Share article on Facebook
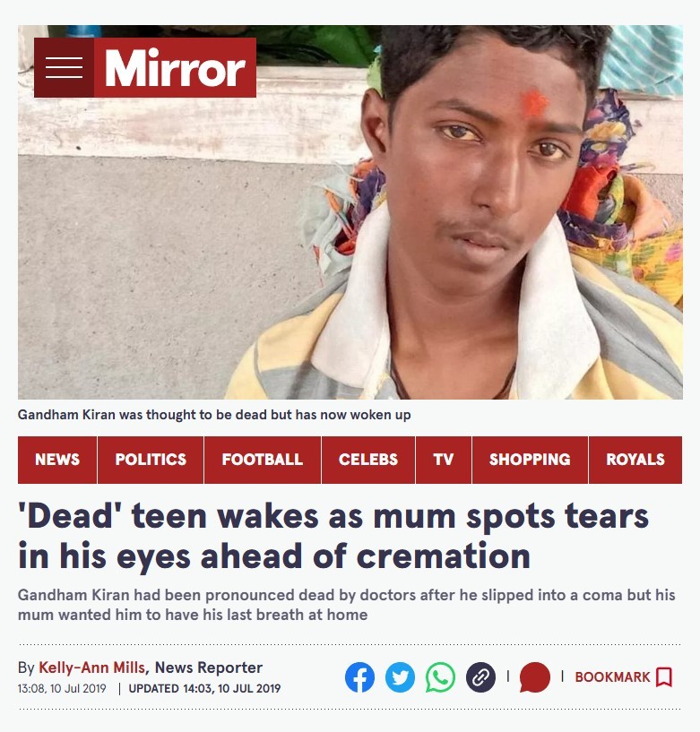This screenshot has height=732, width=700. tap(359, 677)
